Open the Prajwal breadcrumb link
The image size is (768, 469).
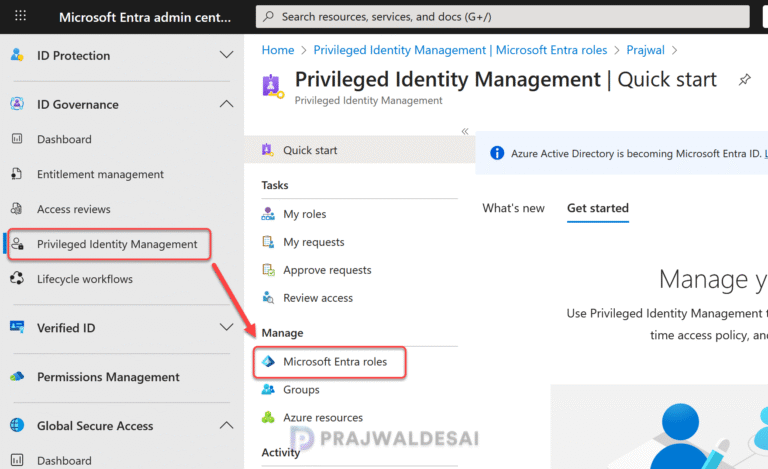pyautogui.click(x=645, y=50)
